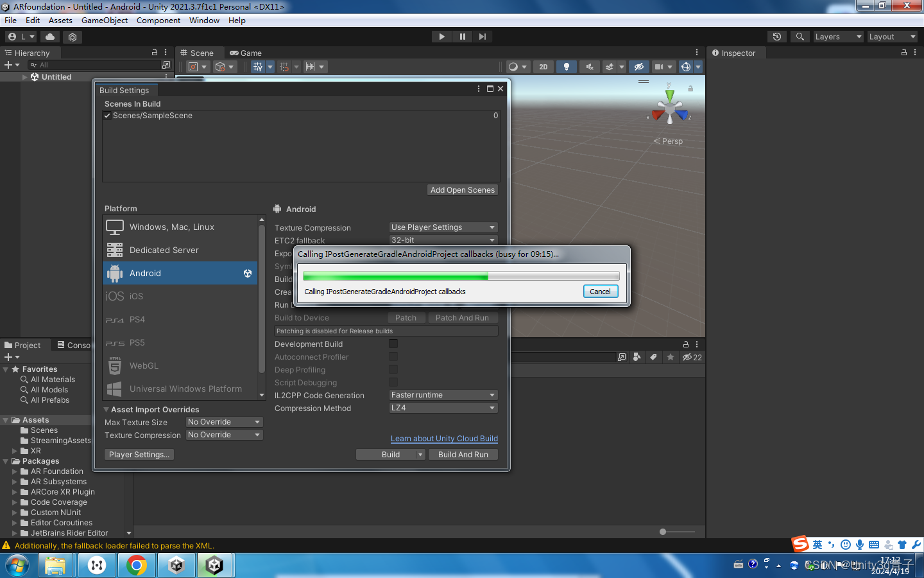This screenshot has width=924, height=578.
Task: Open Learn about Unity Cloud Build link
Action: (444, 439)
